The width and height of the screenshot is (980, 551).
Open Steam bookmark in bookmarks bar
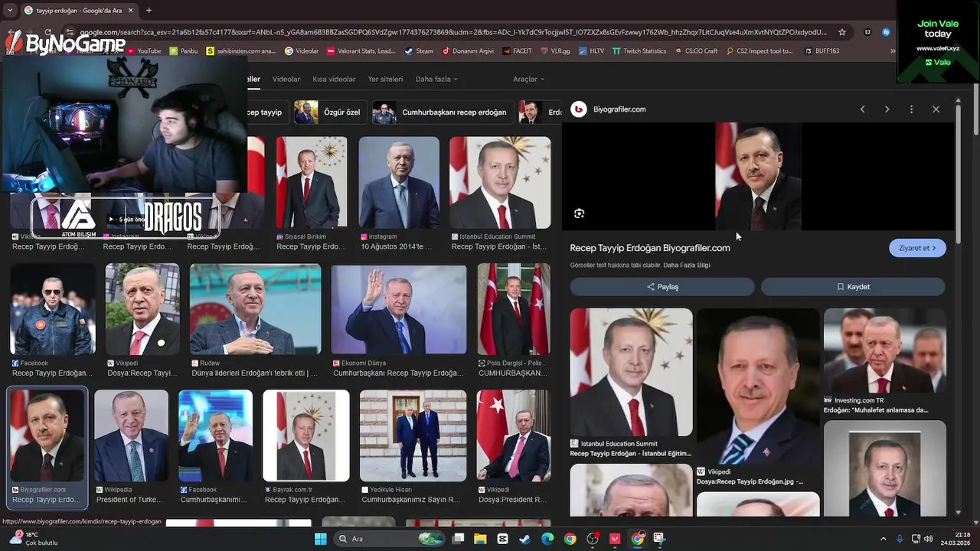(x=419, y=51)
